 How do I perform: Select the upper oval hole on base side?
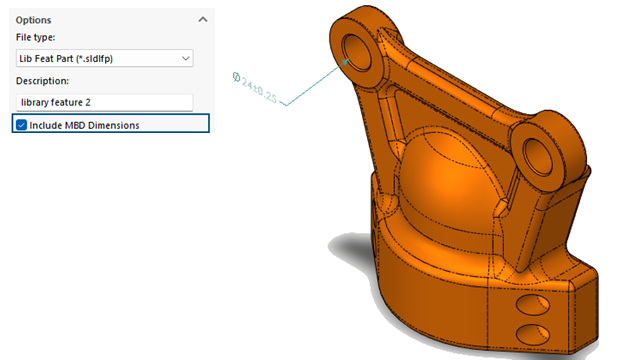(533, 305)
